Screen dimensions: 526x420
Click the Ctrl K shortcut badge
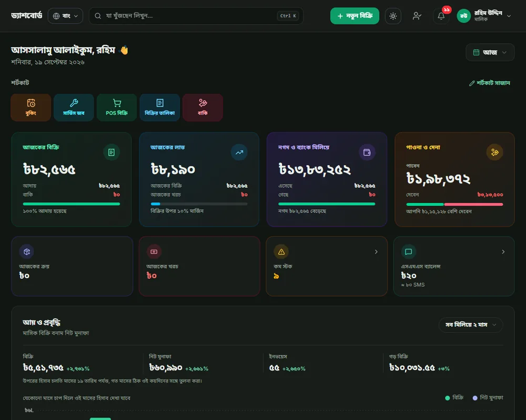288,16
